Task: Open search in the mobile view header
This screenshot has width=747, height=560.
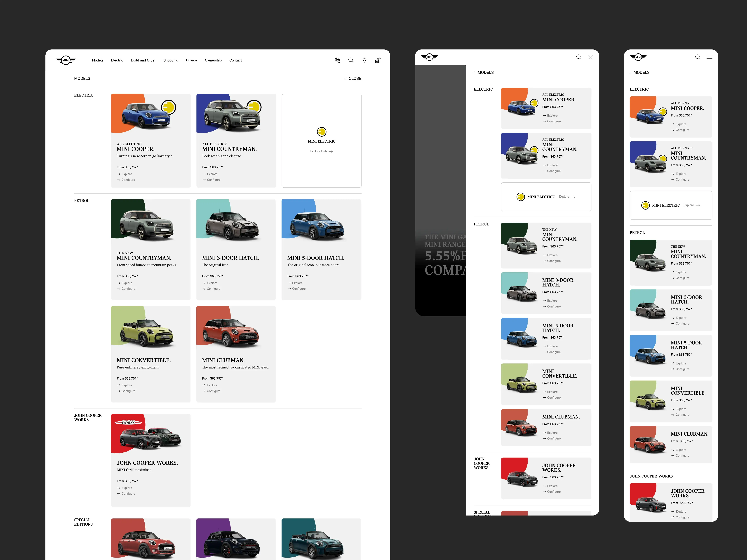Action: click(x=698, y=57)
